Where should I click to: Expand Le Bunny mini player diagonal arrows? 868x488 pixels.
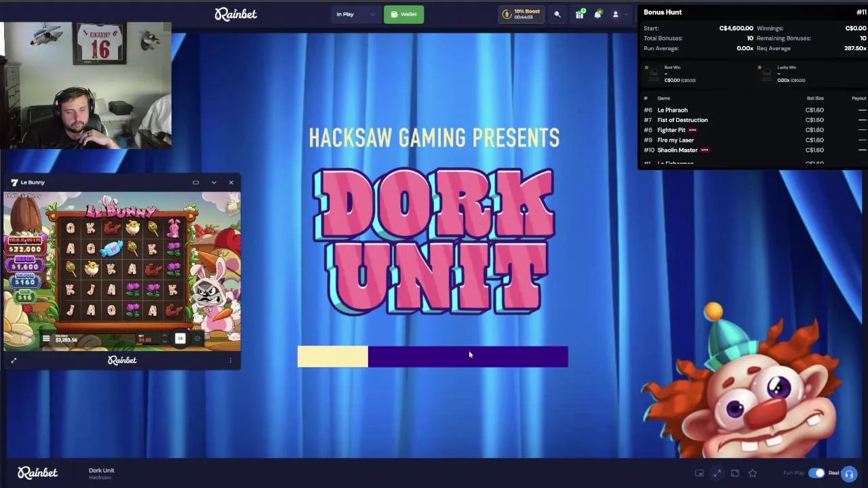[14, 361]
